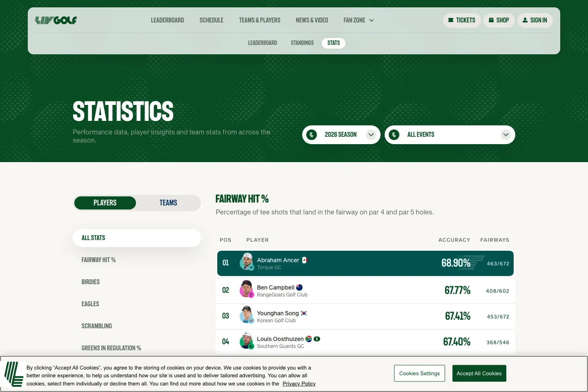
Task: Click Cookies Settings button
Action: click(x=419, y=373)
